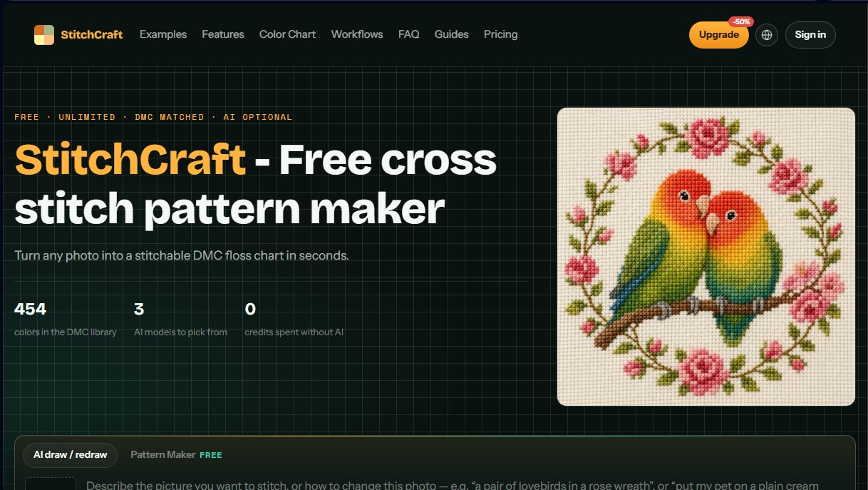This screenshot has width=868, height=490.
Task: Click the "credits spent without AI" text
Action: coord(294,332)
